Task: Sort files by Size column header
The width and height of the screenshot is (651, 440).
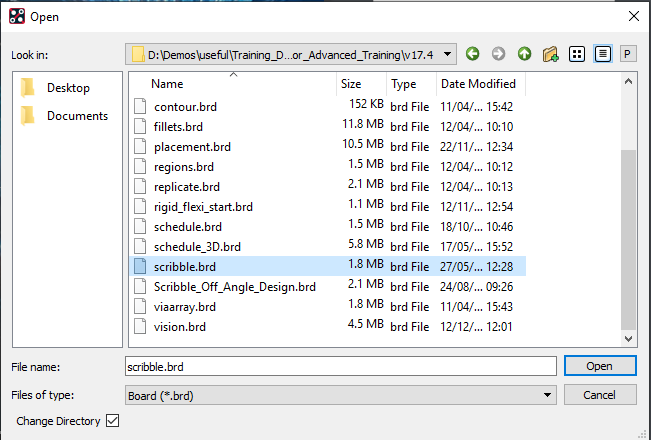Action: tap(351, 84)
